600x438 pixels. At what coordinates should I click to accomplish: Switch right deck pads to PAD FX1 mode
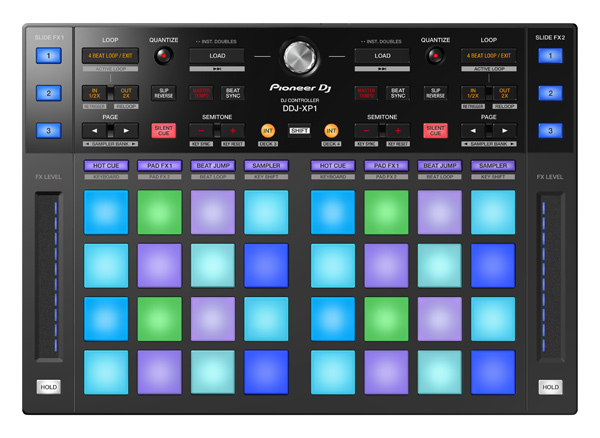click(386, 166)
